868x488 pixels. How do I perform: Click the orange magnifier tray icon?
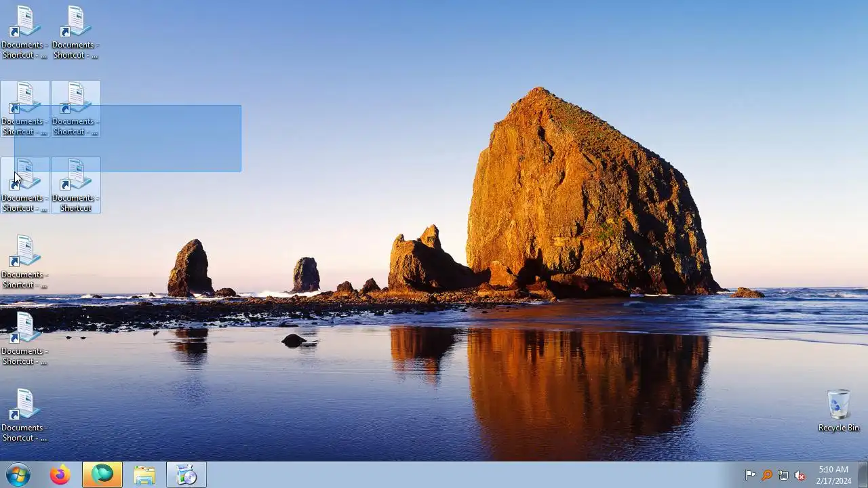[767, 475]
